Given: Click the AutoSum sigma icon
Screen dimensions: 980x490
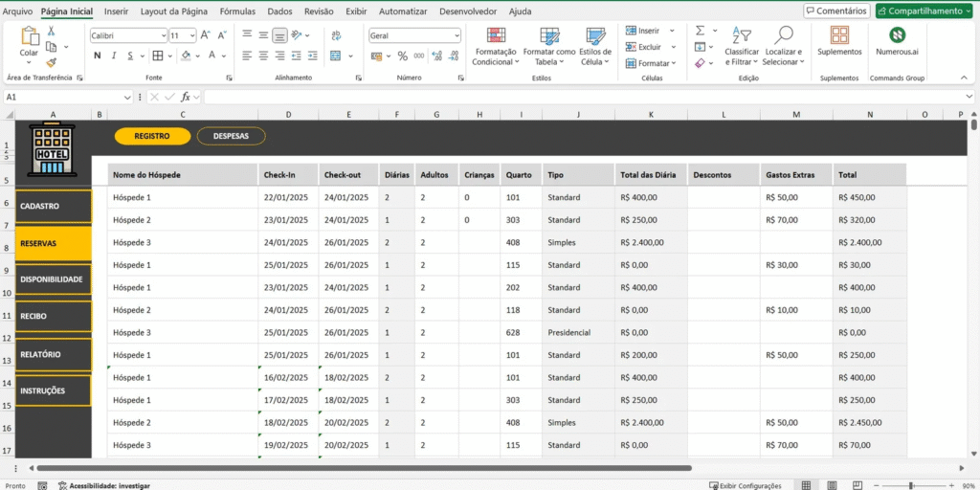Looking at the screenshot, I should (x=700, y=30).
